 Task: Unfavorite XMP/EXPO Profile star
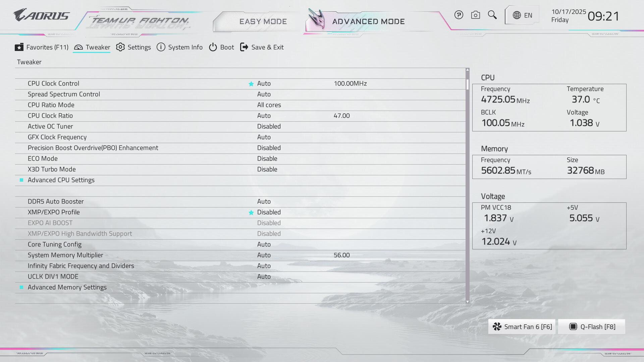tap(251, 213)
